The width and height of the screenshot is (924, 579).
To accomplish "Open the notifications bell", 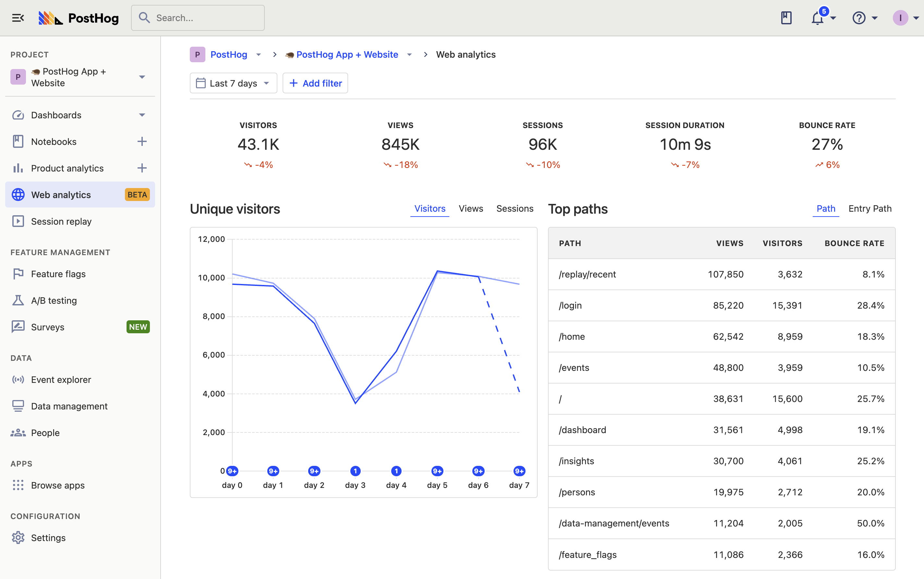I will pos(818,18).
